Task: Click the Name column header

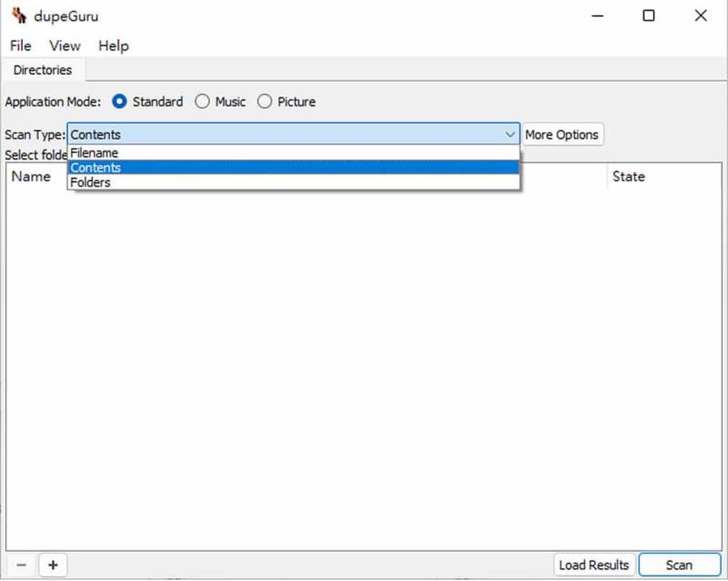Action: click(x=31, y=176)
